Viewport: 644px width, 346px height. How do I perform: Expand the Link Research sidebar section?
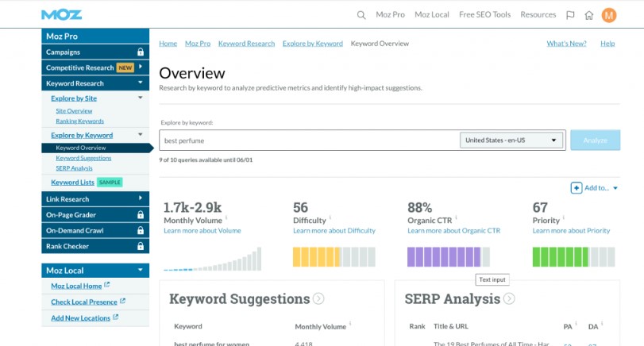[x=141, y=198]
